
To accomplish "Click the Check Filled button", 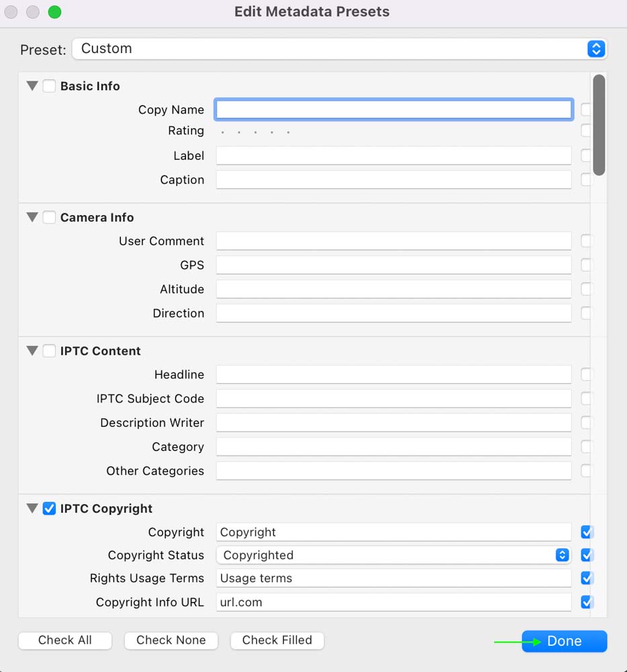I will pyautogui.click(x=278, y=640).
